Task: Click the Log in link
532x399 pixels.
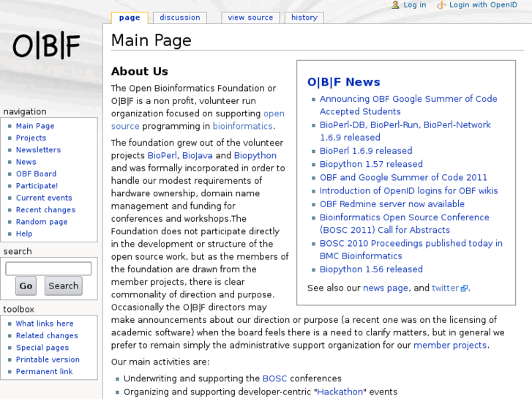Action: coord(415,4)
